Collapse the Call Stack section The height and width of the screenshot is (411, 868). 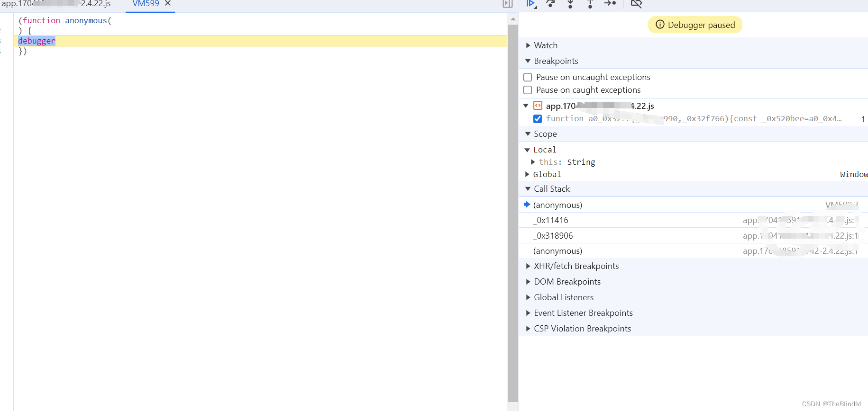pos(528,189)
